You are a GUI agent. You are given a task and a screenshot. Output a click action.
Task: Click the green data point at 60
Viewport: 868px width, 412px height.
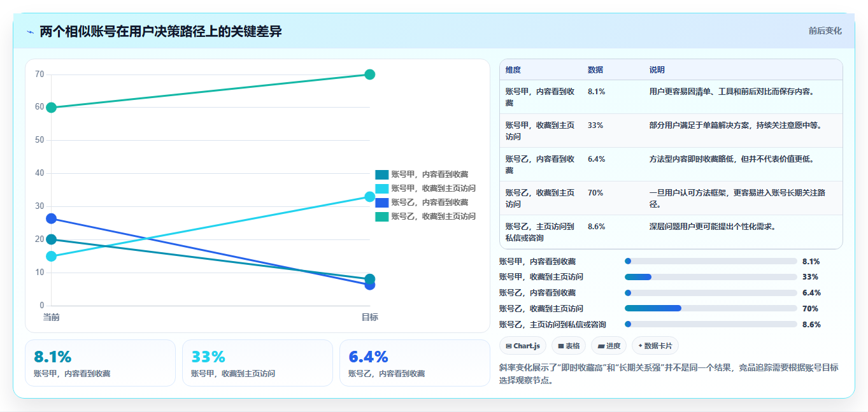[51, 108]
